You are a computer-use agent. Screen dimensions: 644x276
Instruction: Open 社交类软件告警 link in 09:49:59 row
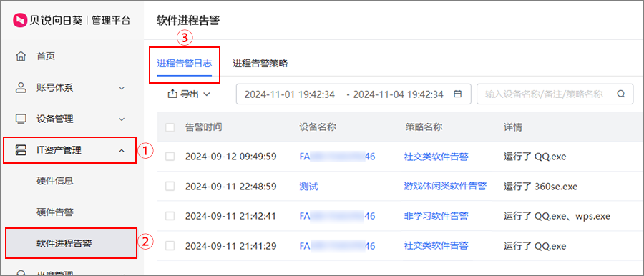[436, 156]
